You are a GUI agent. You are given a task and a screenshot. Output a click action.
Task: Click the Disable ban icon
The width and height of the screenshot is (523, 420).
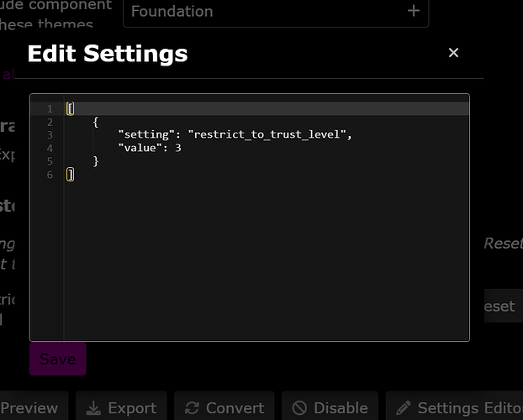tap(299, 408)
